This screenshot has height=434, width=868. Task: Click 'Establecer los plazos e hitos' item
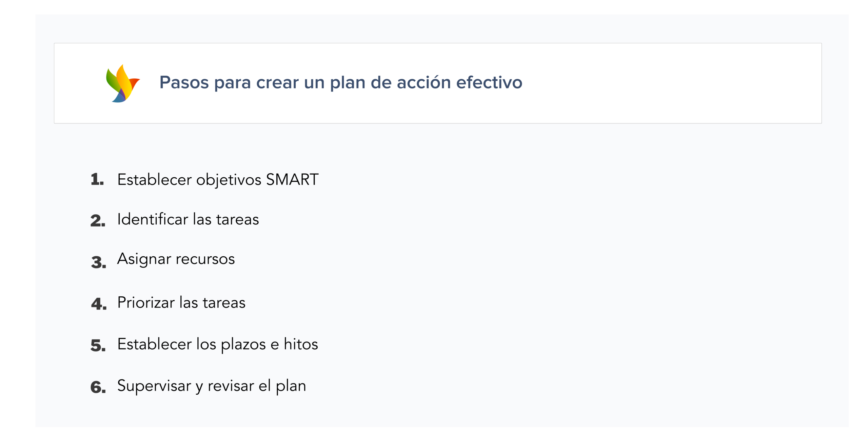[217, 344]
